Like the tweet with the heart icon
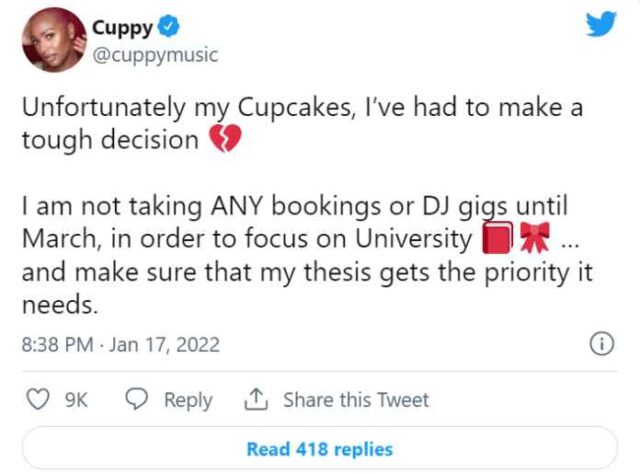The height and width of the screenshot is (474, 640). (37, 400)
